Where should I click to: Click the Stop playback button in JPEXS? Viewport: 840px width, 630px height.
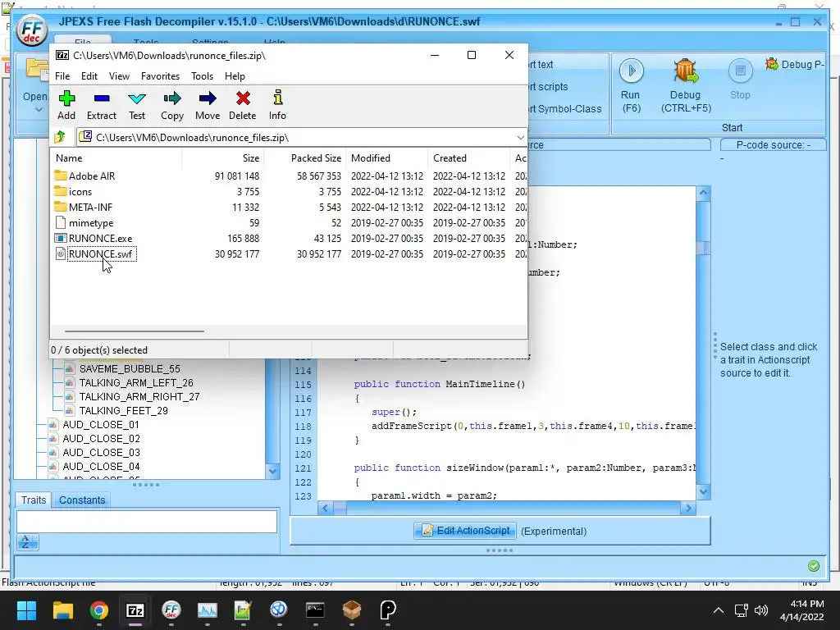[x=740, y=80]
